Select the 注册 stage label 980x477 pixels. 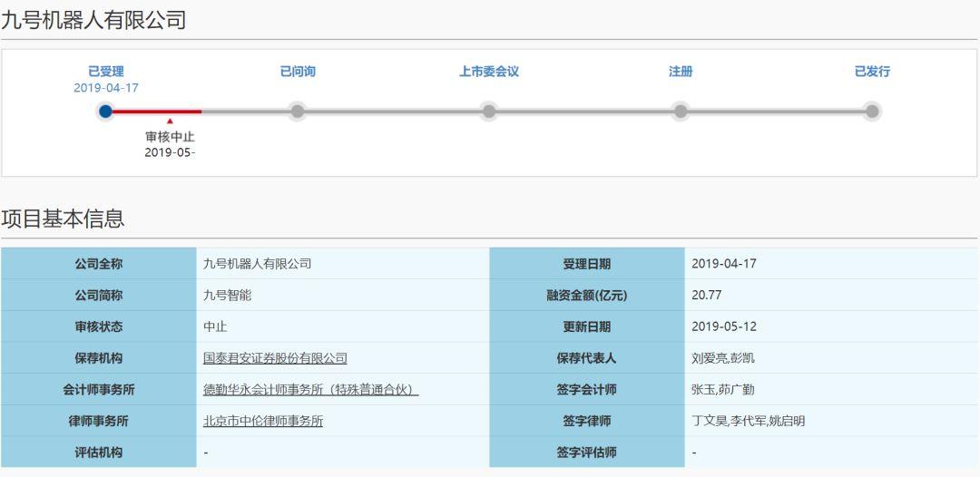pos(681,72)
